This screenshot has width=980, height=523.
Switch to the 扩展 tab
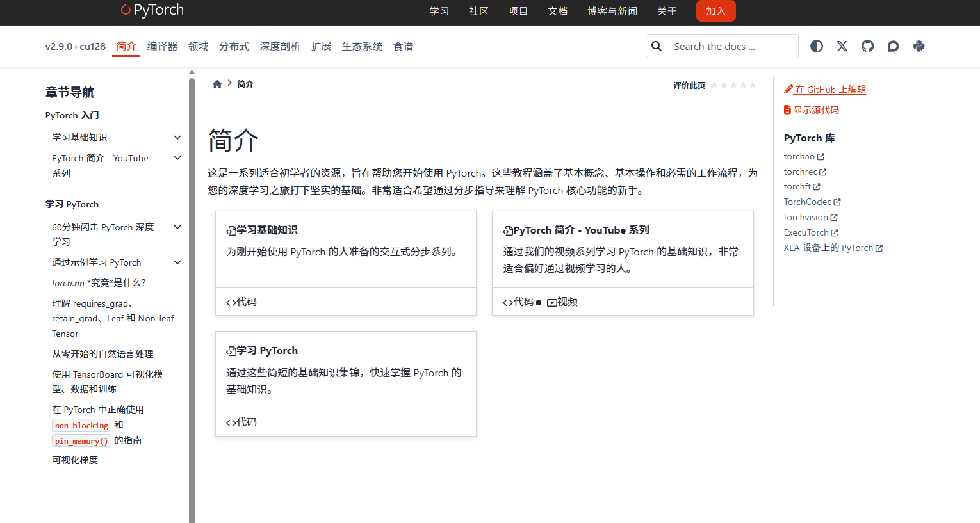coord(321,46)
